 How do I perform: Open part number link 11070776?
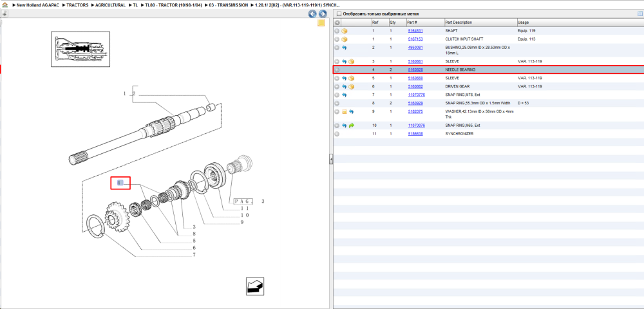point(417,95)
